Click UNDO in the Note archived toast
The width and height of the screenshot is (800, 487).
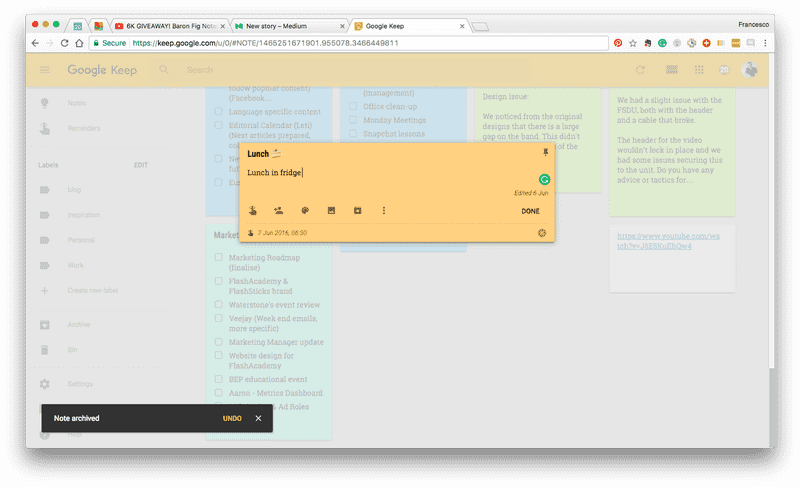click(x=232, y=418)
